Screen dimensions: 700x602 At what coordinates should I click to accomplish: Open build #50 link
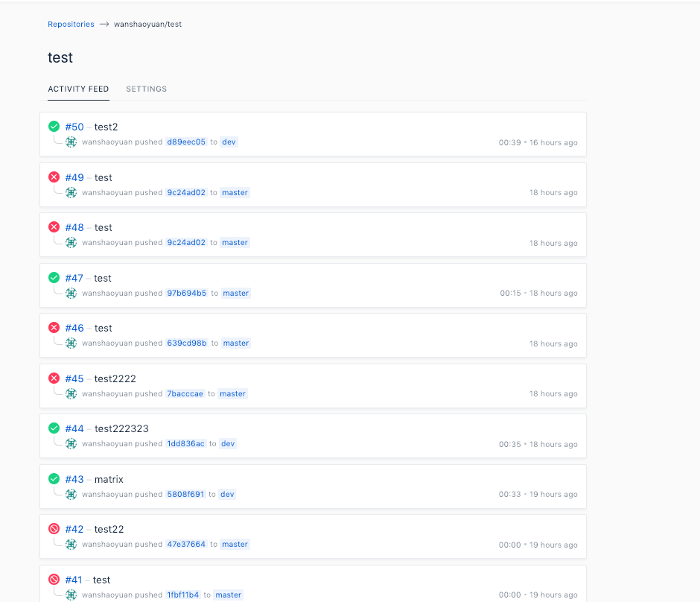(x=74, y=127)
